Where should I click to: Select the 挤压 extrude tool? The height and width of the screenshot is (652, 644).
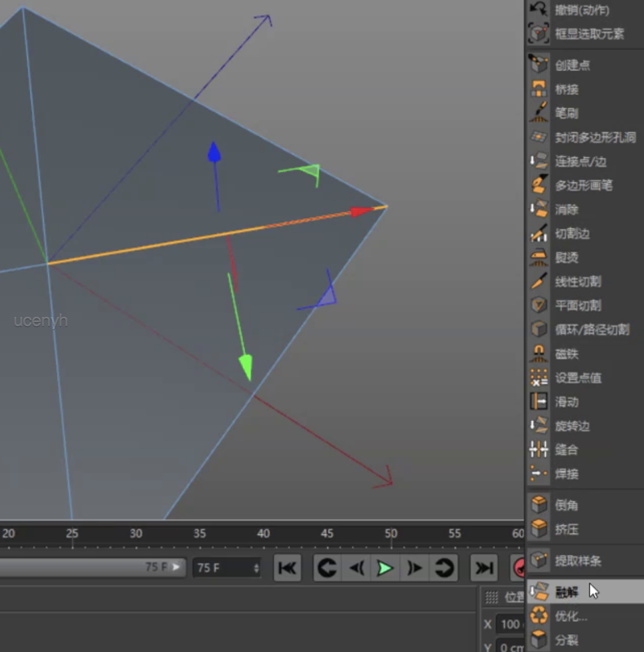tap(585, 529)
